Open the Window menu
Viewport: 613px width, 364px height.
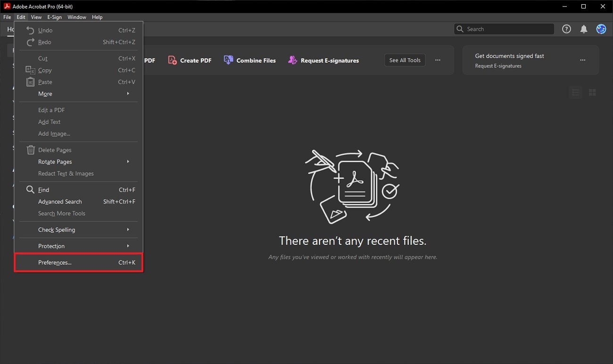pyautogui.click(x=77, y=17)
